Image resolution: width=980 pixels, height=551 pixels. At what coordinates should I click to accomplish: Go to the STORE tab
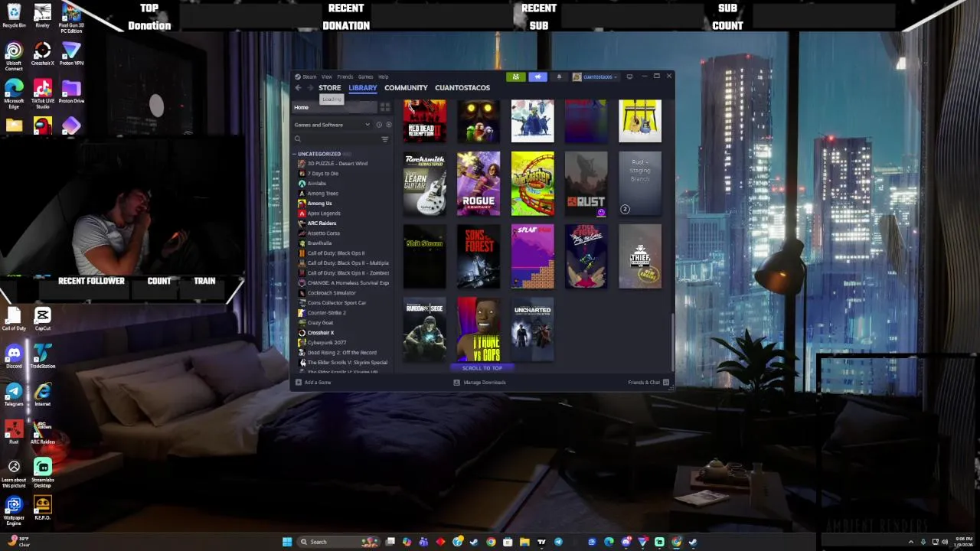point(330,88)
